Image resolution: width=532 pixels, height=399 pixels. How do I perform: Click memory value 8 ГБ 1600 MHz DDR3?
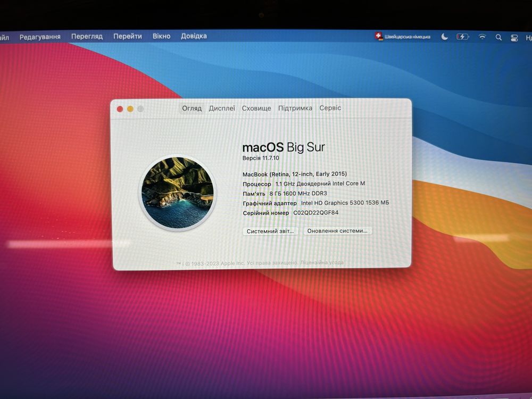click(298, 194)
